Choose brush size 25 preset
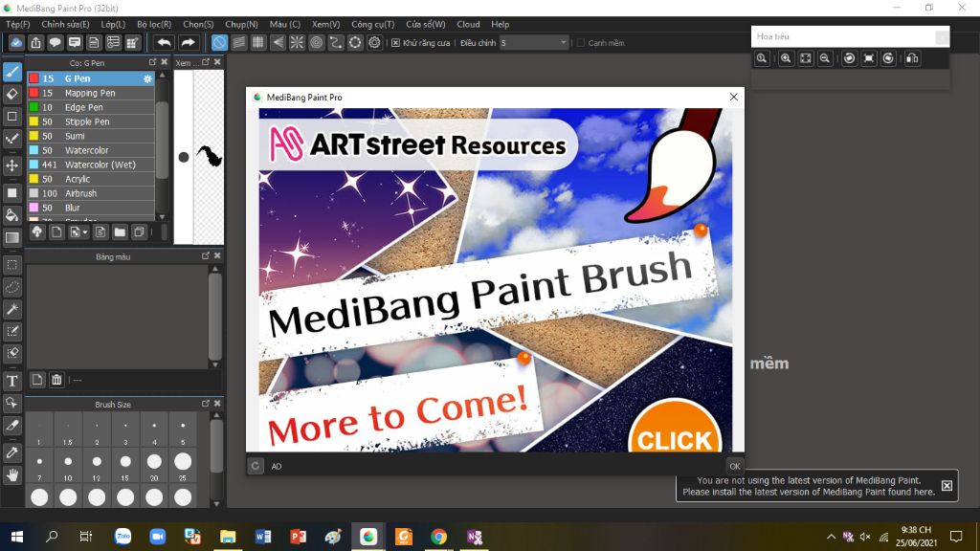Image resolution: width=980 pixels, height=551 pixels. (183, 466)
